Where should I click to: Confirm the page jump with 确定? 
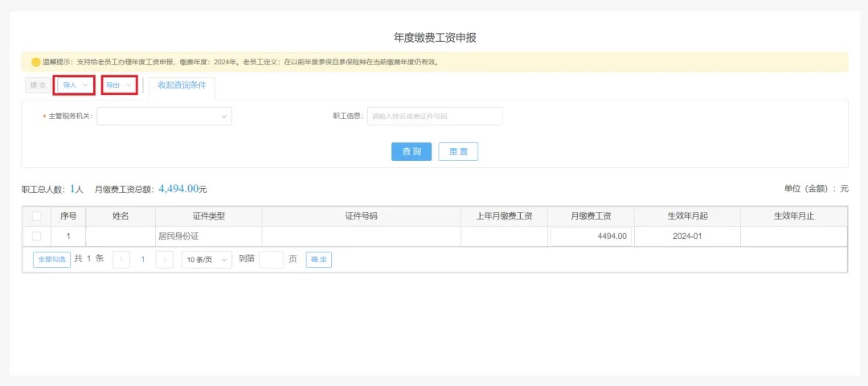[319, 260]
